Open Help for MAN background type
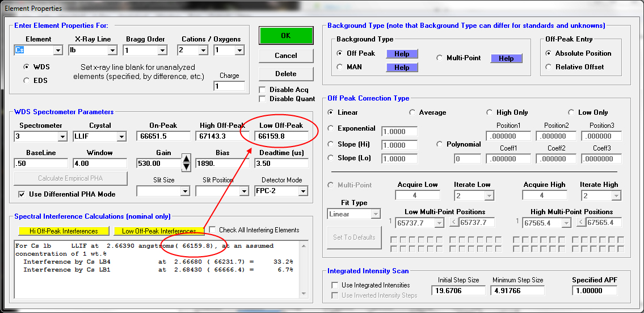644x313 pixels. pos(402,67)
